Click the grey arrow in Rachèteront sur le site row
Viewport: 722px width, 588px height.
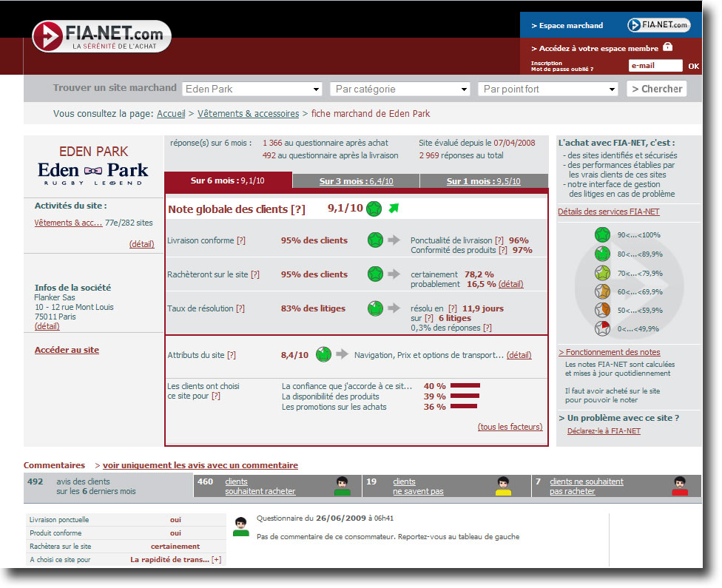coord(394,274)
